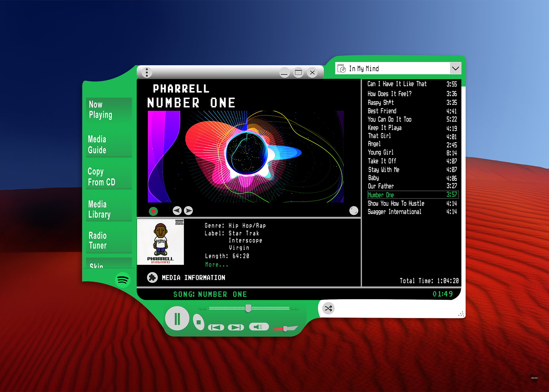Click the Media Information puzzle icon
The width and height of the screenshot is (549, 392).
(152, 277)
